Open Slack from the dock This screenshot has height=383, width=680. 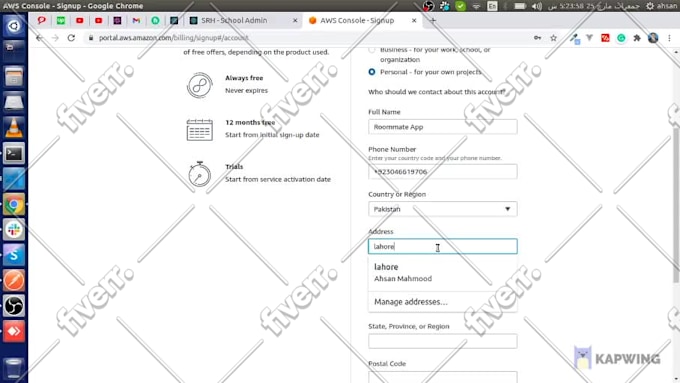[14, 230]
